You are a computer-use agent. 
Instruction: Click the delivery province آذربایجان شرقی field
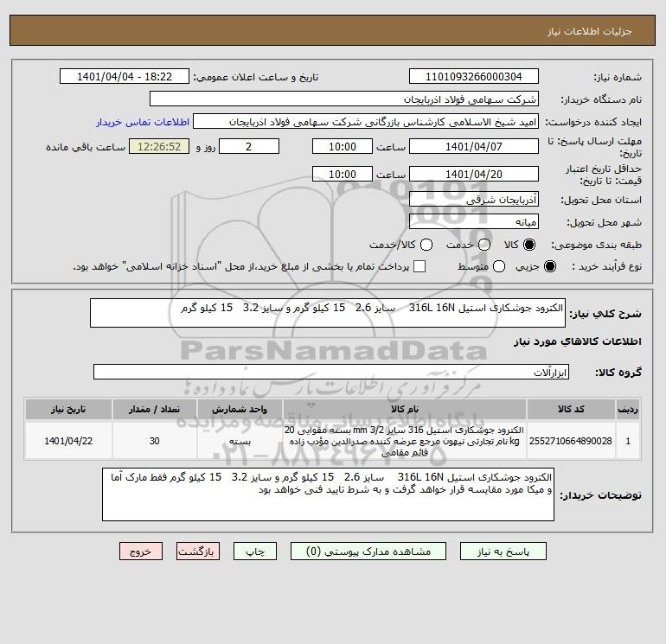coord(474,200)
